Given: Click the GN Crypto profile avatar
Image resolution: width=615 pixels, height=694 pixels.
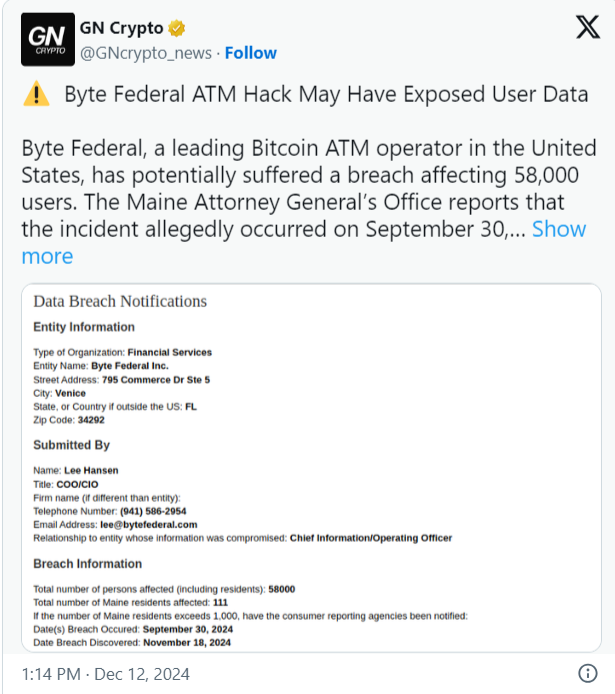Looking at the screenshot, I should pos(45,39).
